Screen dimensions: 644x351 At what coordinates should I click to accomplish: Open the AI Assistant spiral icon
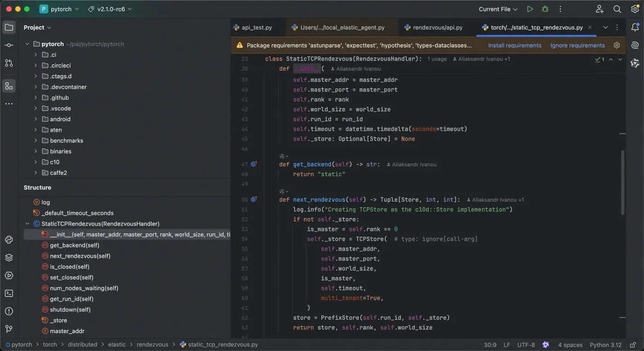coord(635,45)
